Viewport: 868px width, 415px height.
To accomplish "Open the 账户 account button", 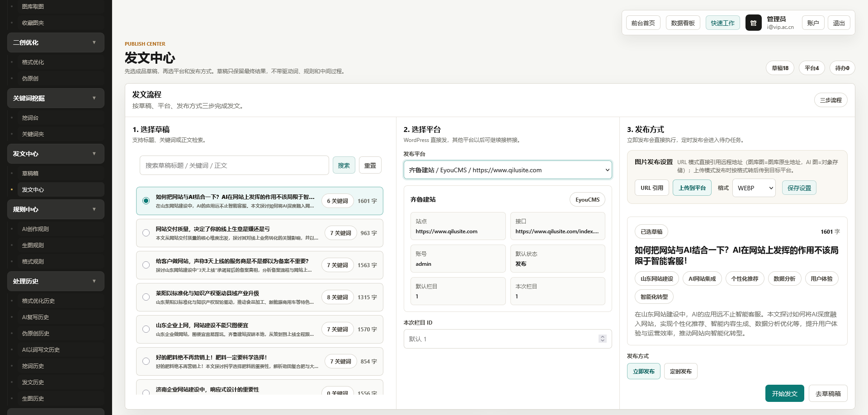I will [x=813, y=23].
